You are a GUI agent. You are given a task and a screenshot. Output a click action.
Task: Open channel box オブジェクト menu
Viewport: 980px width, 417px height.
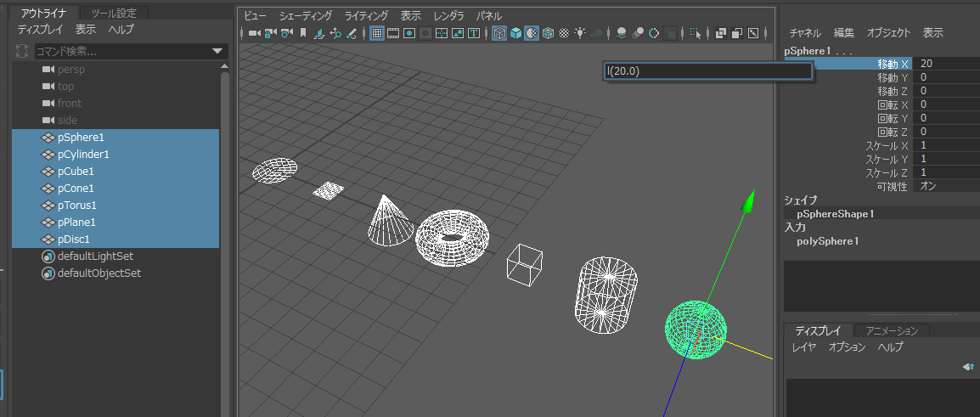click(x=889, y=33)
